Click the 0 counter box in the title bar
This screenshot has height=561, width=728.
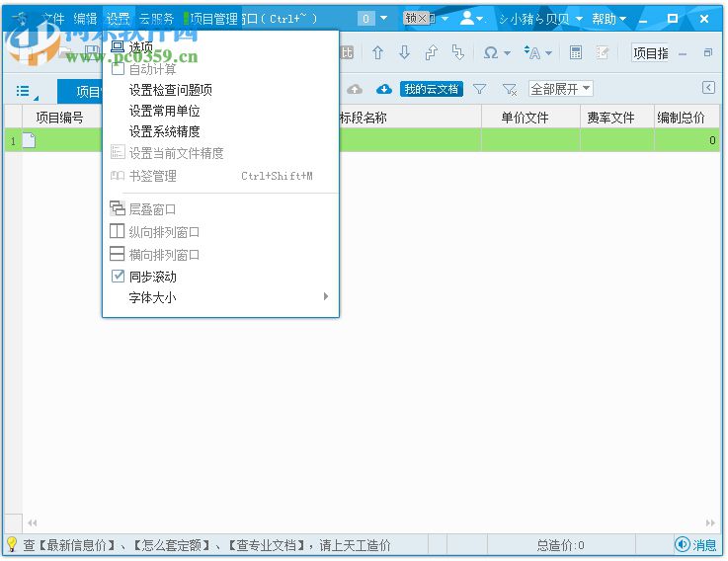[x=365, y=19]
